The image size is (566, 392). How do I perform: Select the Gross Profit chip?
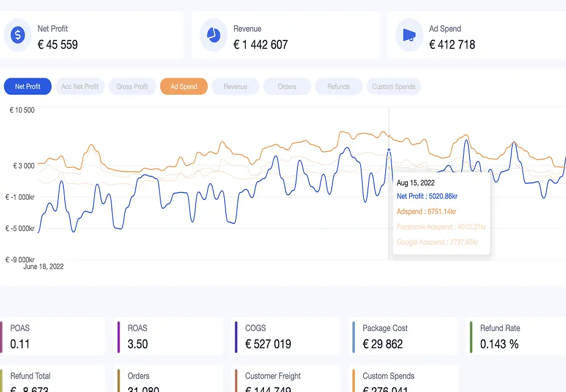pyautogui.click(x=132, y=86)
